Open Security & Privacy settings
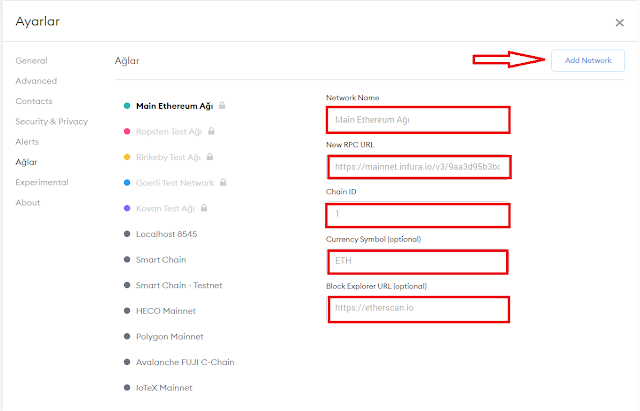 click(x=51, y=122)
